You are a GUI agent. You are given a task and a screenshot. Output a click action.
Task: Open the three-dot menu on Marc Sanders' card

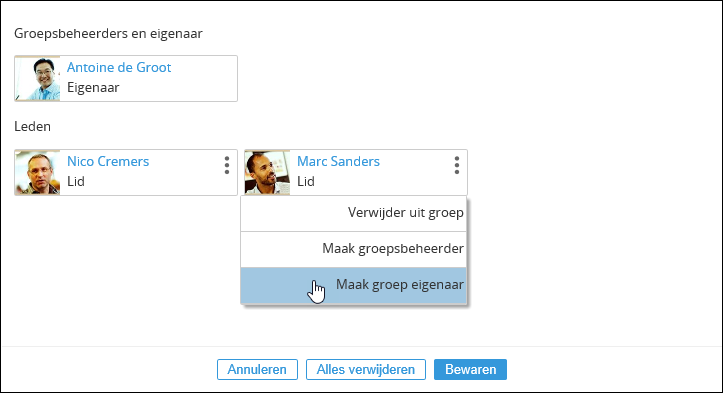coord(456,165)
